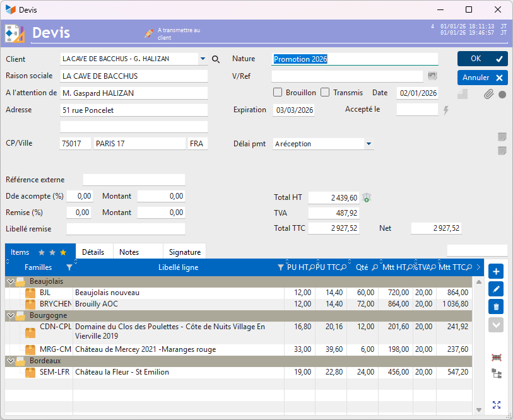Expand the Délai pmt dropdown
513x420 pixels.
coord(369,144)
